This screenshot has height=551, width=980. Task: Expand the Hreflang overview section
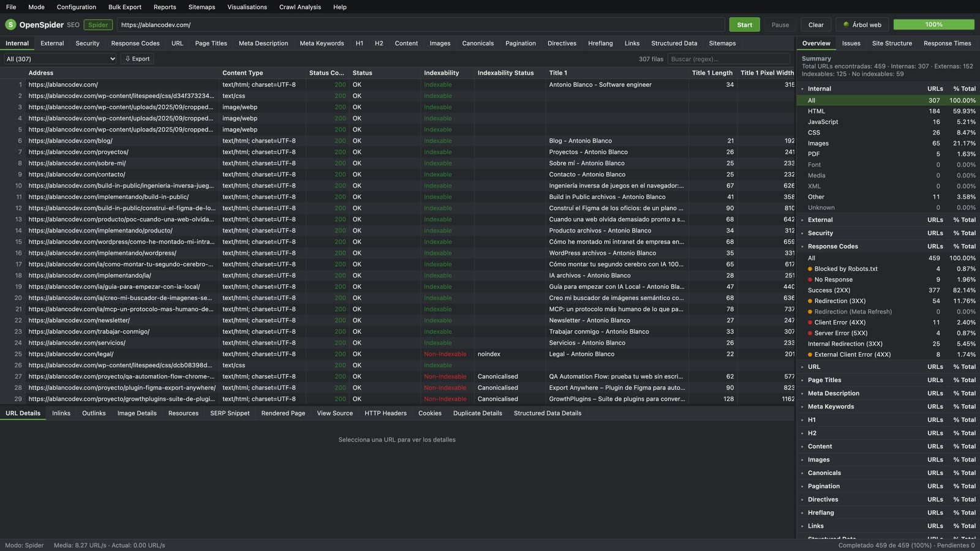coord(802,513)
